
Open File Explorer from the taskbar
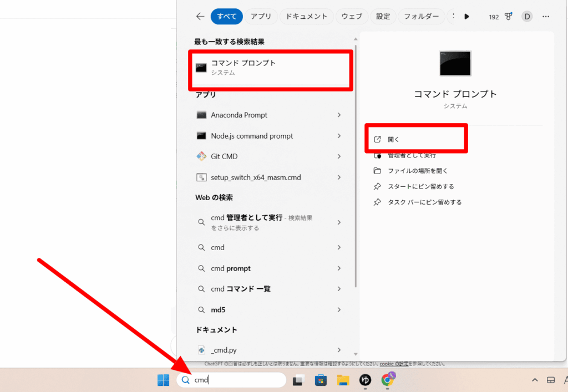[x=343, y=380]
